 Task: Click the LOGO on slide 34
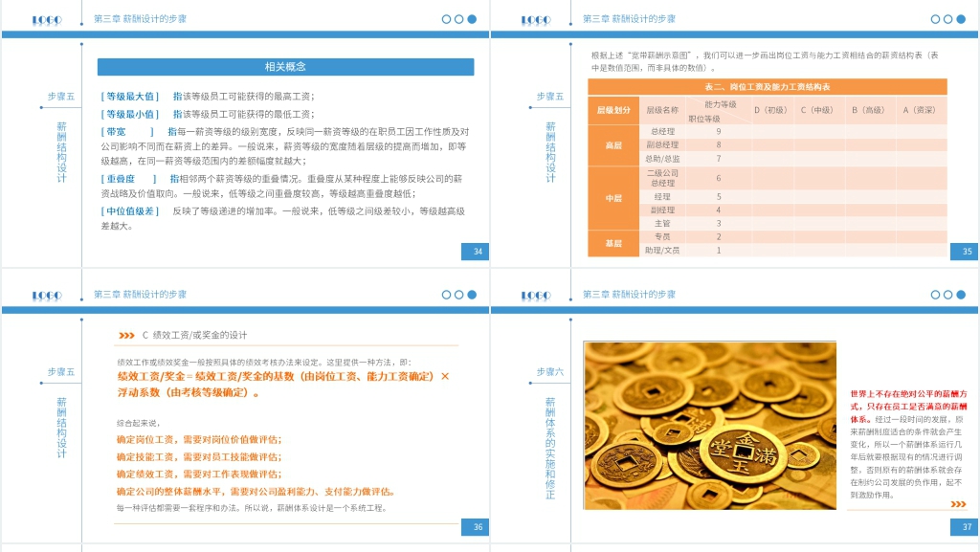pos(46,19)
